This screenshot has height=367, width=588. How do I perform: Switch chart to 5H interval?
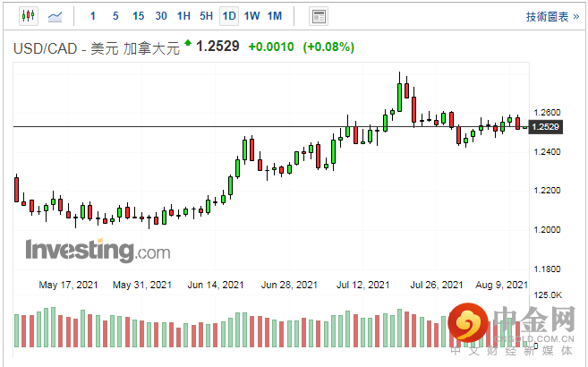click(206, 16)
